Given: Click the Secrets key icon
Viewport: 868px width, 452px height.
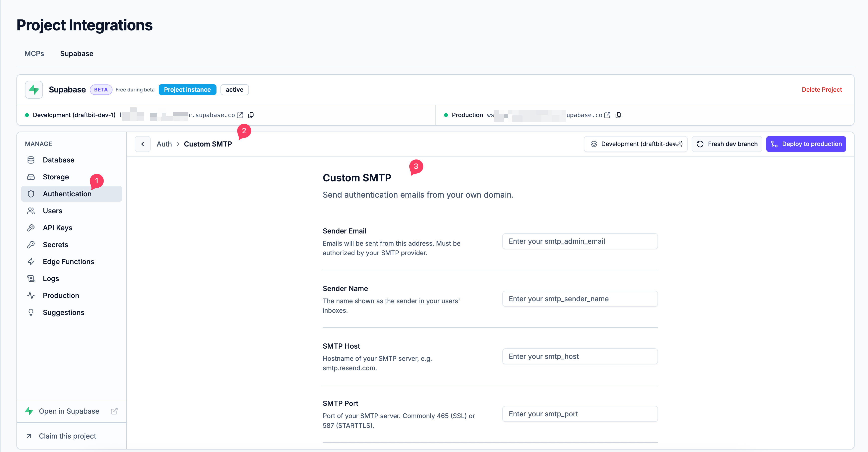Looking at the screenshot, I should (31, 245).
